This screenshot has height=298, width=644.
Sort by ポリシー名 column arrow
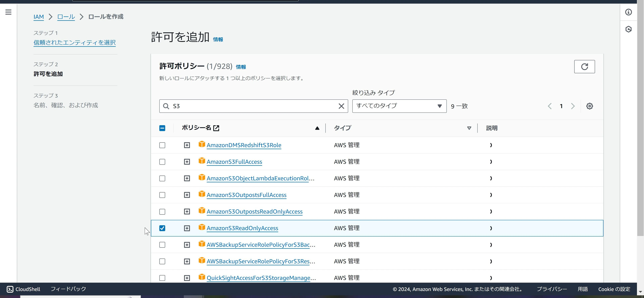tap(317, 128)
